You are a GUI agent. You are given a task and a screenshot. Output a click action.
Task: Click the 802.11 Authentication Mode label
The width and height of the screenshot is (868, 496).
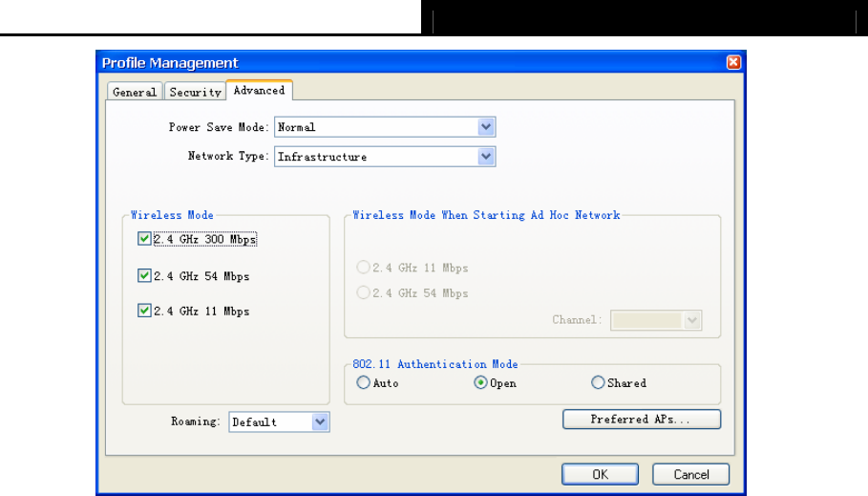(x=435, y=364)
